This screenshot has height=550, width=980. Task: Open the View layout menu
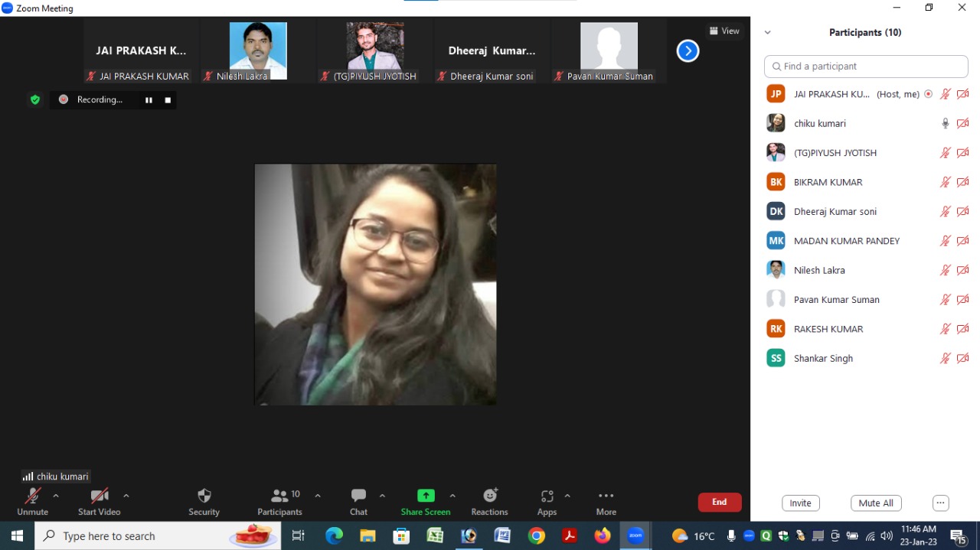[x=724, y=31]
